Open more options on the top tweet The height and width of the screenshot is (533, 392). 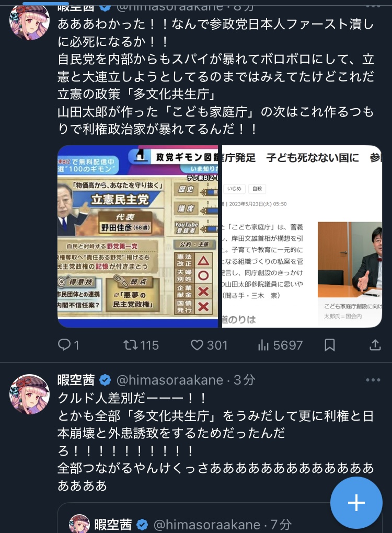373,5
